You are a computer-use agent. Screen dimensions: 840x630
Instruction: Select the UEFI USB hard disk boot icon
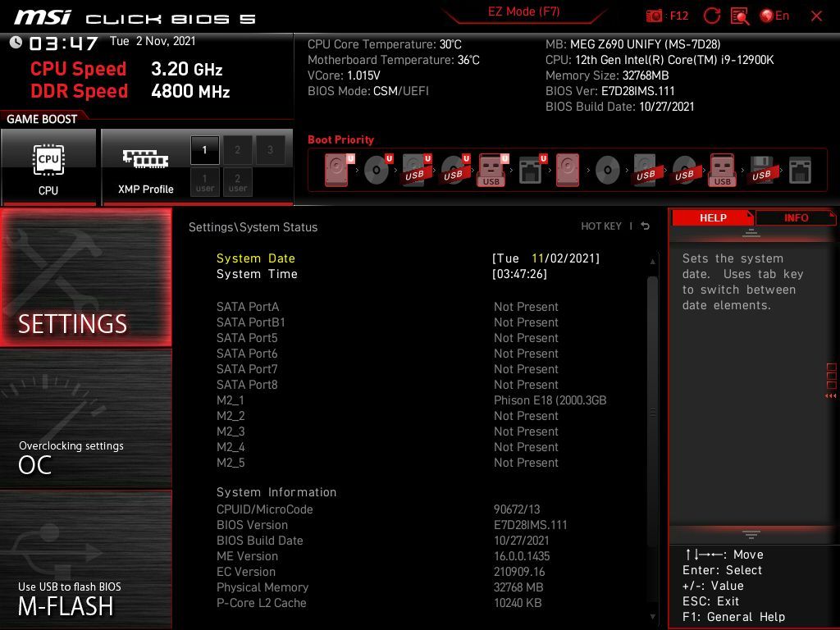point(417,170)
